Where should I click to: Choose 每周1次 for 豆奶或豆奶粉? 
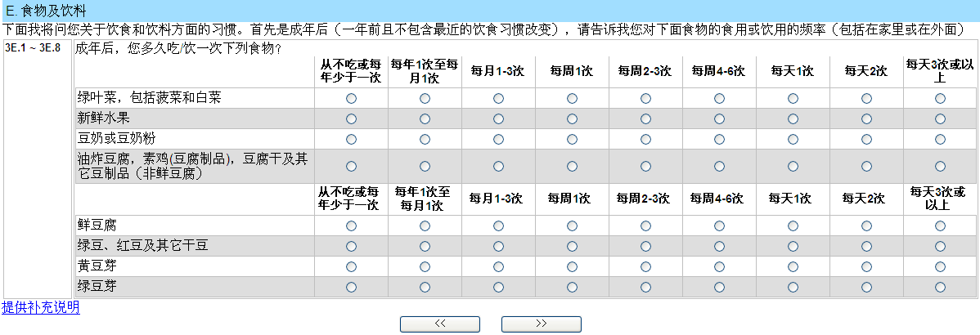point(572,139)
